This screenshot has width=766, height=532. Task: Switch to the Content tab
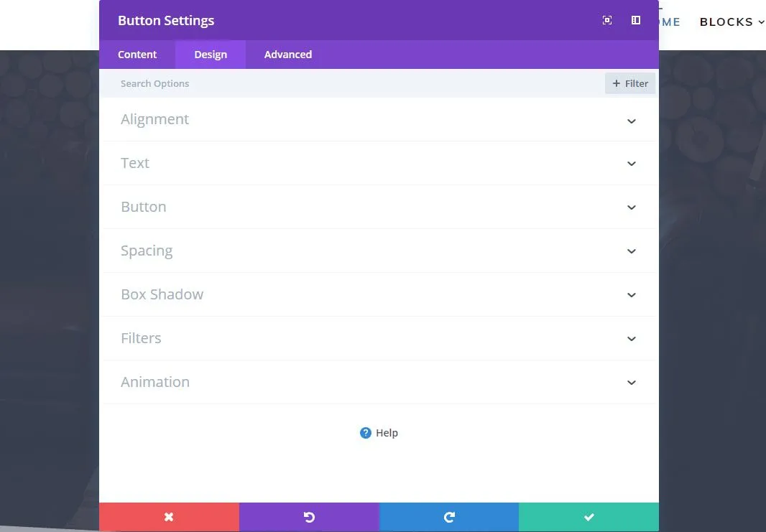[x=137, y=55]
